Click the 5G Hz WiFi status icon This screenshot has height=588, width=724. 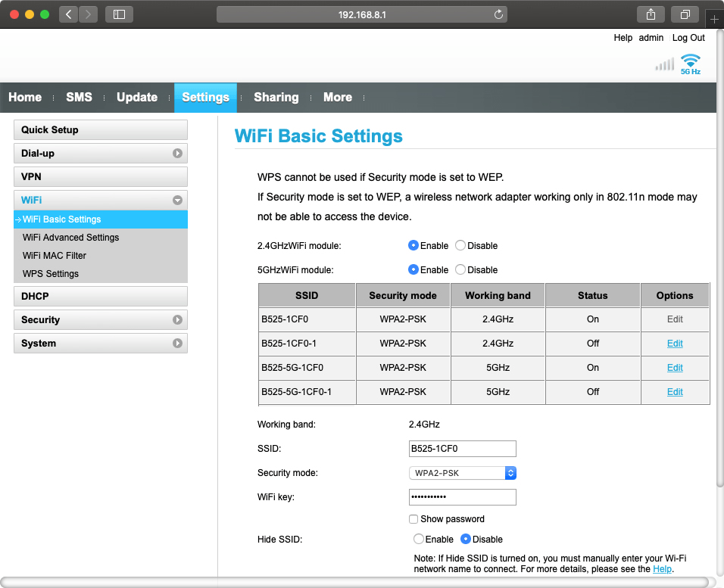pyautogui.click(x=690, y=64)
